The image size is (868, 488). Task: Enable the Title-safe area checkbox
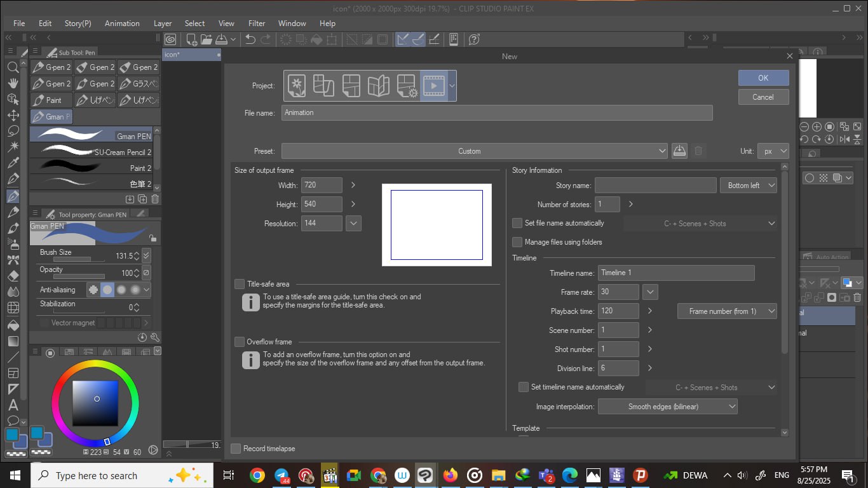point(240,284)
